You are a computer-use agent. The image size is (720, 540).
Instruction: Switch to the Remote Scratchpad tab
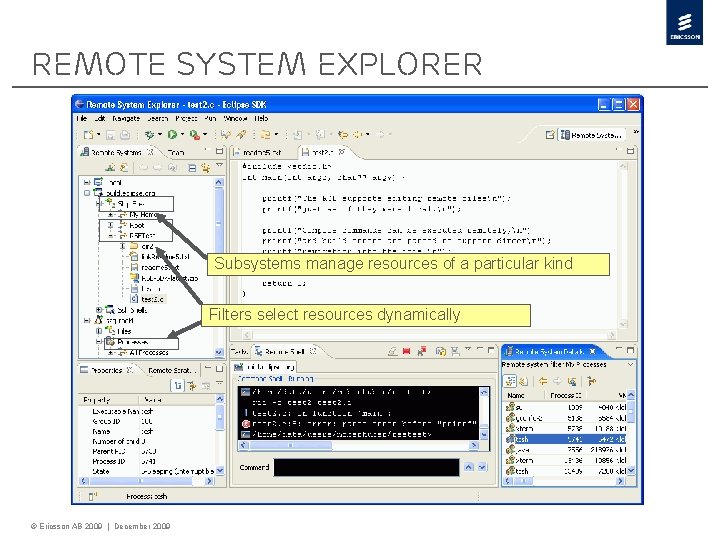[x=172, y=370]
